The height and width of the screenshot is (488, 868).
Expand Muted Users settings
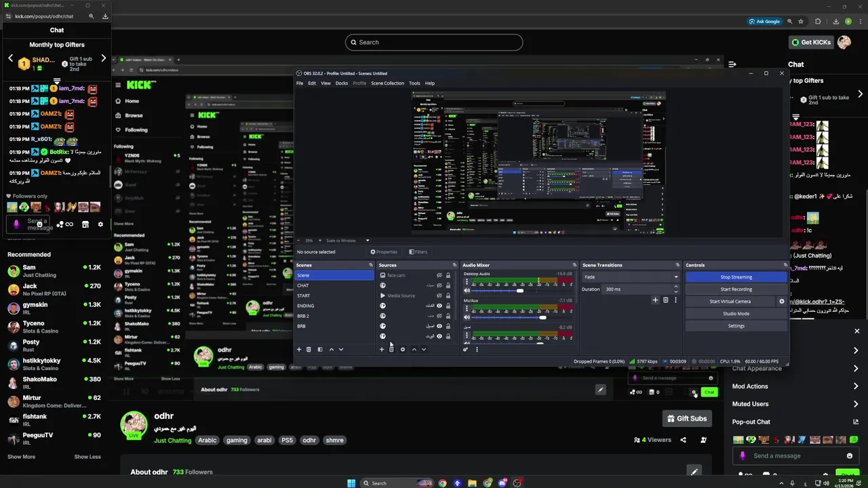[795, 404]
